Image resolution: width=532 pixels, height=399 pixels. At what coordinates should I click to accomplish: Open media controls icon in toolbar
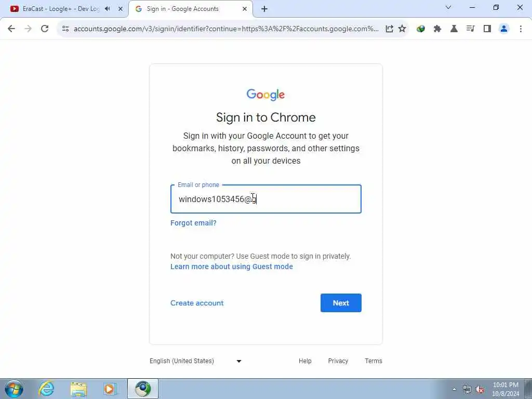[470, 29]
